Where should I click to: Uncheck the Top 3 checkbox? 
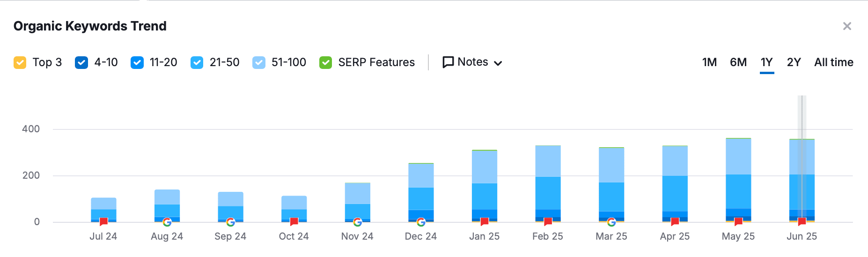point(20,62)
